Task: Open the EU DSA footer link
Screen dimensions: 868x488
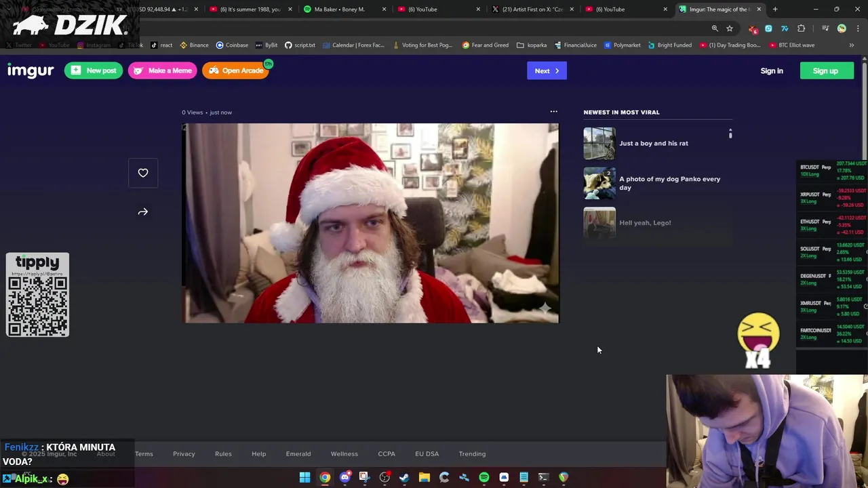Action: click(x=427, y=453)
